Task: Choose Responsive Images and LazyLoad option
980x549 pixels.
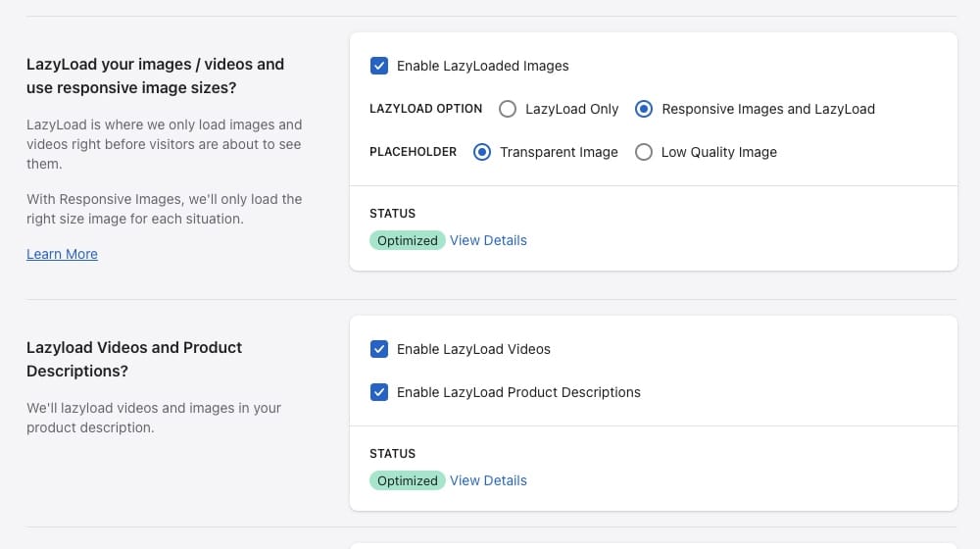Action: pos(644,109)
